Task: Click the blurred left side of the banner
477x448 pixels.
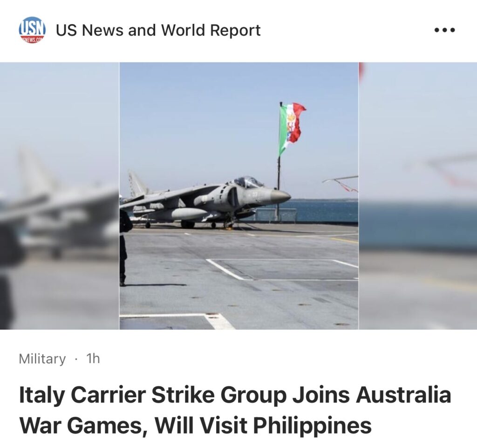Action: click(60, 196)
